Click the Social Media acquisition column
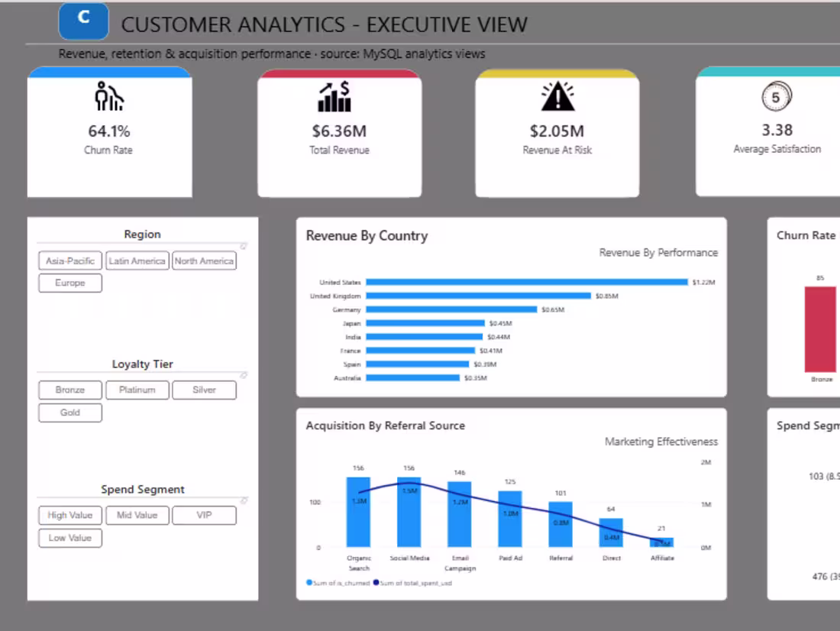 (x=409, y=512)
